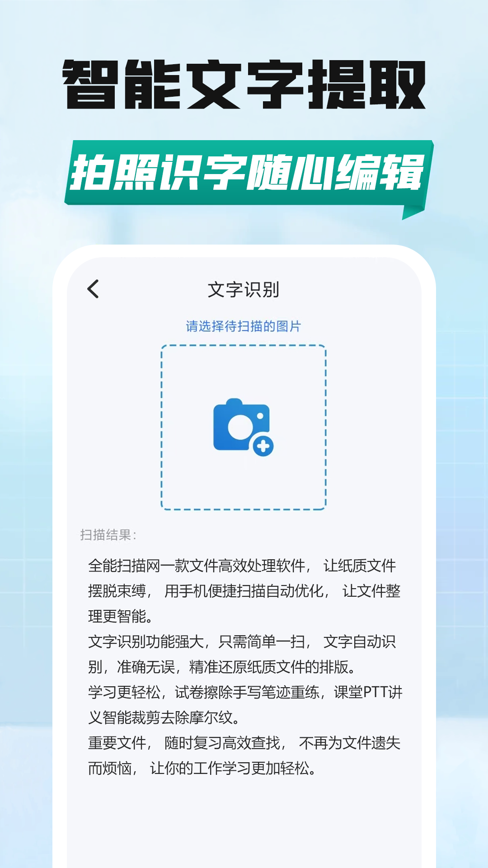Click the 请选择待扫描的图片 link text

click(244, 326)
